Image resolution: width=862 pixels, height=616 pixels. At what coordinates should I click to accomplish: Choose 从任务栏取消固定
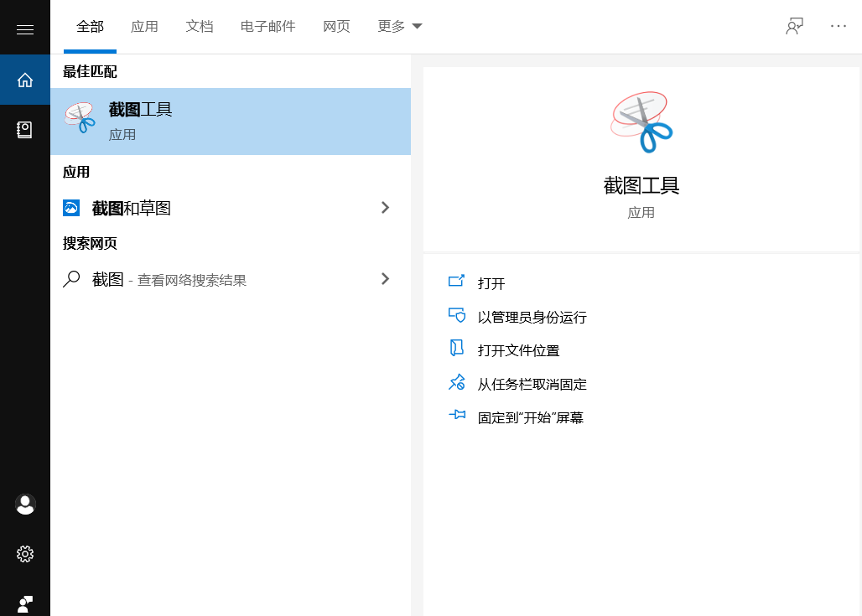coord(532,384)
